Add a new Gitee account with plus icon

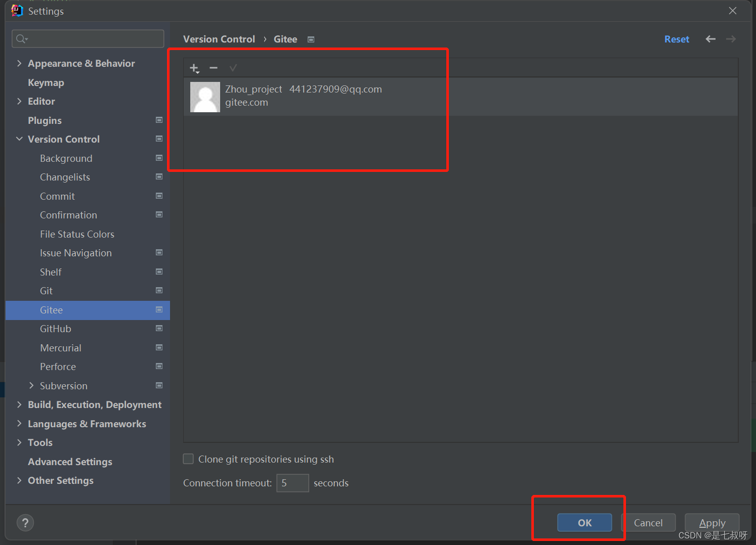click(x=194, y=68)
